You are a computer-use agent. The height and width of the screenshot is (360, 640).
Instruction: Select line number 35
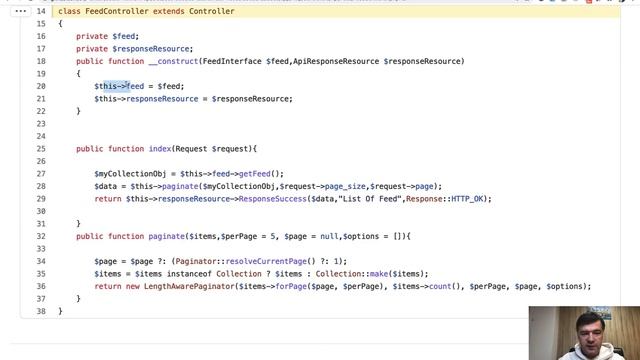pos(41,274)
